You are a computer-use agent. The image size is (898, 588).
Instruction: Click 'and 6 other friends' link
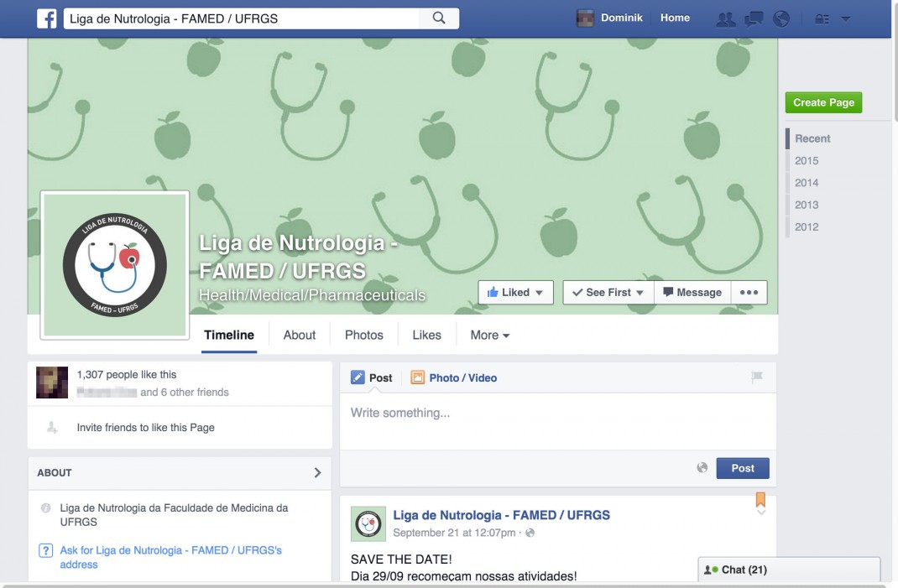tap(185, 393)
